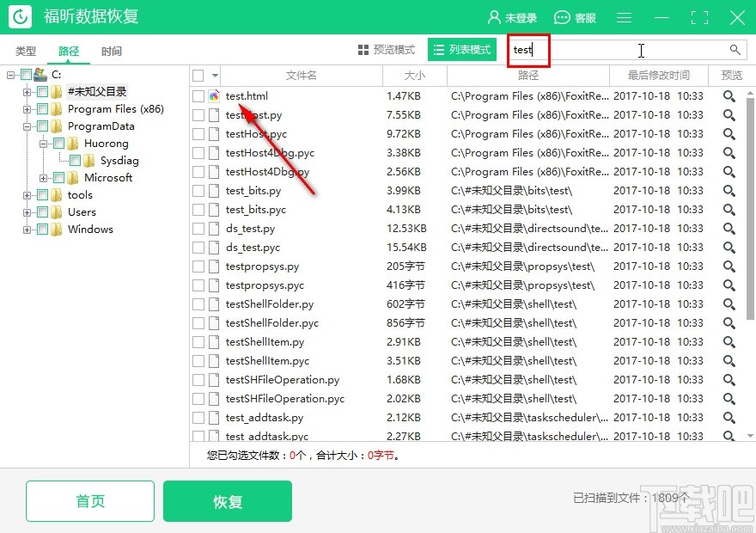756x533 pixels.
Task: Preview testHost.pyc using its magnifier icon
Action: pos(729,134)
